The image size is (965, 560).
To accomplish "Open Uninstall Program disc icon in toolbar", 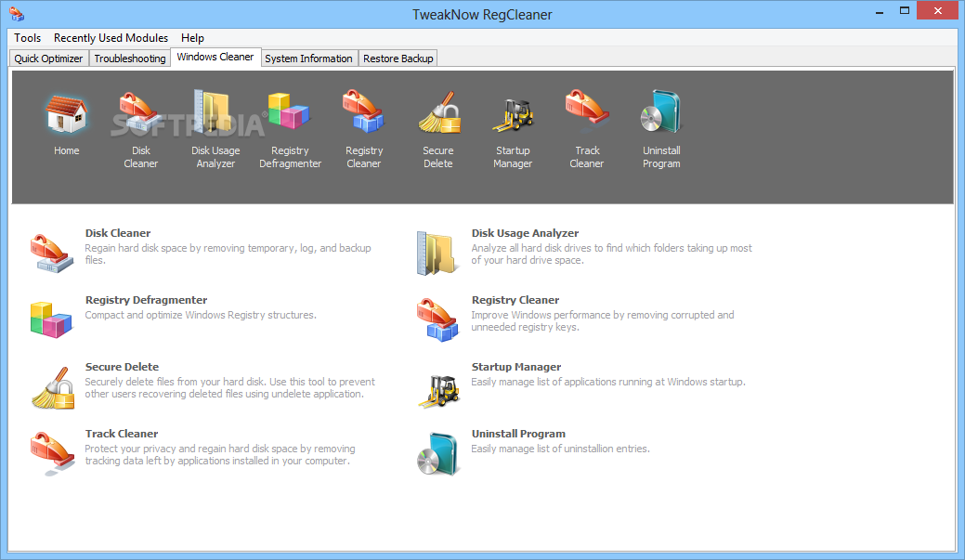I will pyautogui.click(x=661, y=112).
